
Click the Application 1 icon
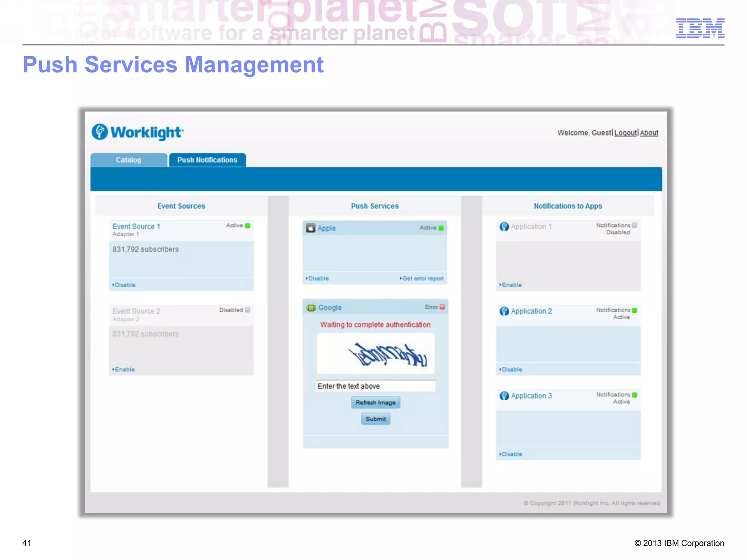point(504,226)
